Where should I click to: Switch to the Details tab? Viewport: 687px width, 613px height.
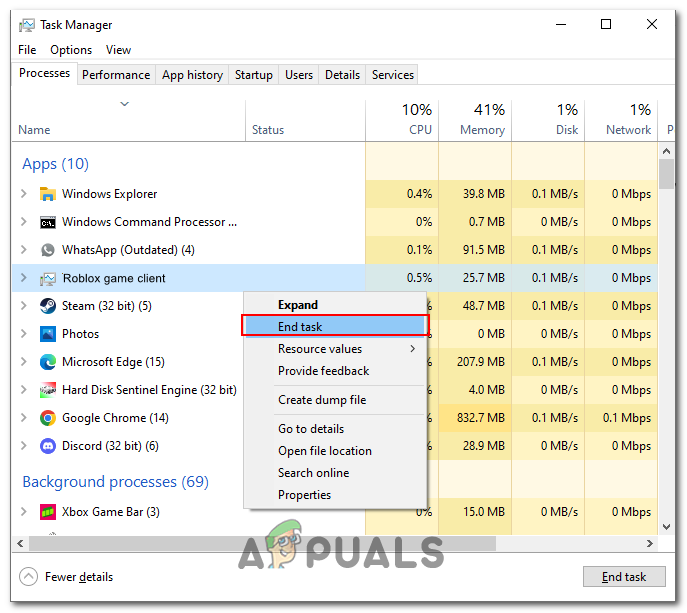342,75
